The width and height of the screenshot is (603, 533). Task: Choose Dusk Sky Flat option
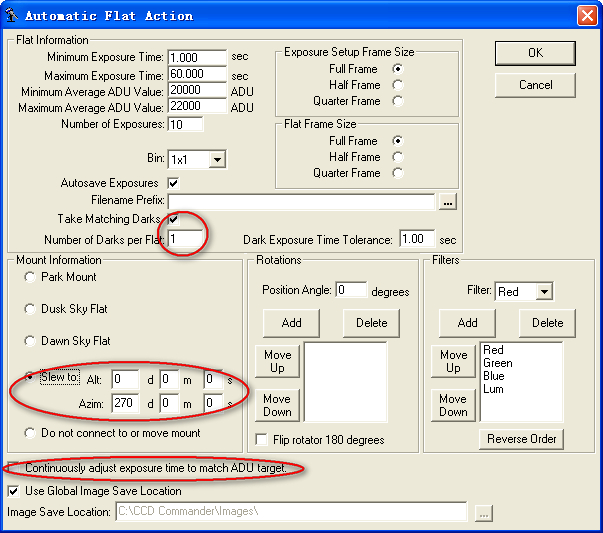(30, 309)
